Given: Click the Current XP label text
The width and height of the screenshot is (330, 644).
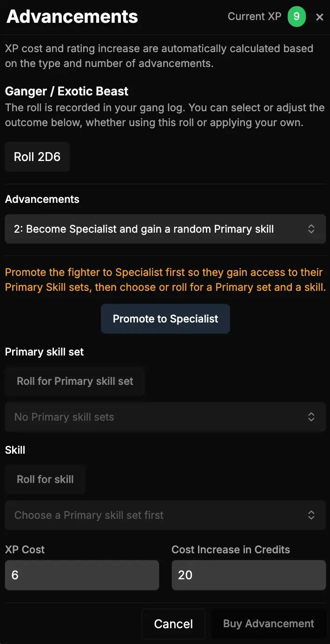Looking at the screenshot, I should click(x=254, y=17).
